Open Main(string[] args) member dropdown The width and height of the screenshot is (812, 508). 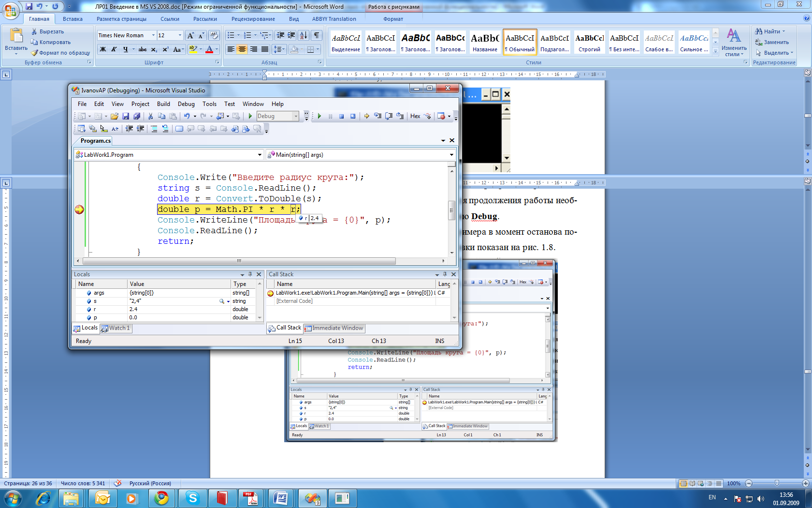(451, 155)
